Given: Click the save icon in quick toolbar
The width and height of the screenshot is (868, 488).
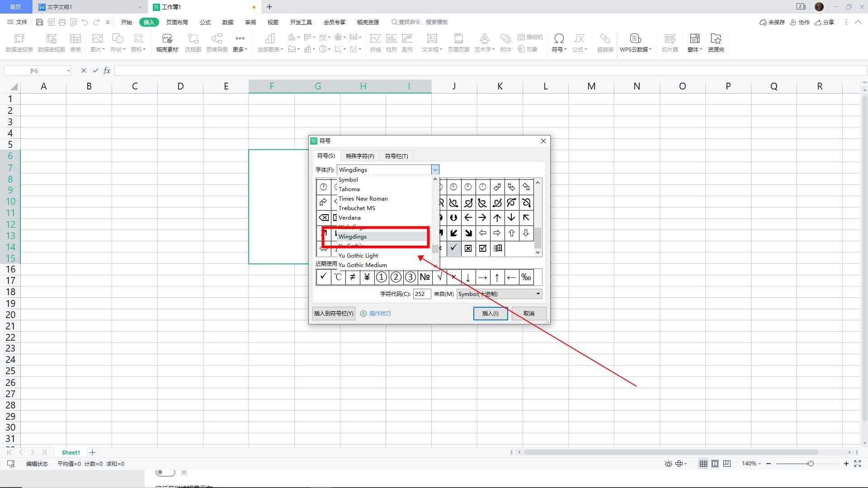Looking at the screenshot, I should point(39,22).
